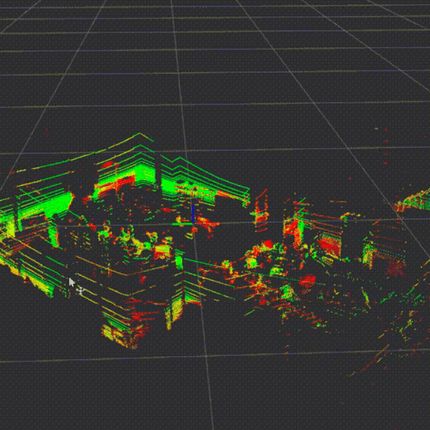Select the bright red blob in lower right cloud
Viewport: 430px width, 430px height.
tap(307, 281)
